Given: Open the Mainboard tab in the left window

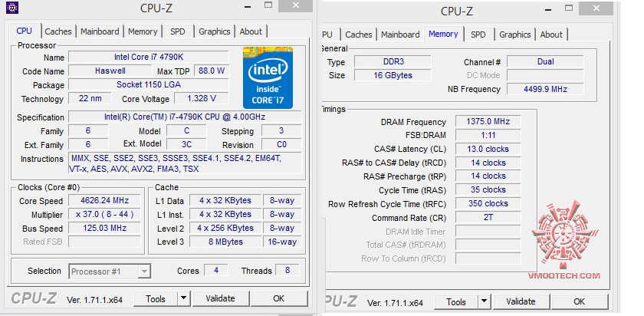Looking at the screenshot, I should pos(100,31).
